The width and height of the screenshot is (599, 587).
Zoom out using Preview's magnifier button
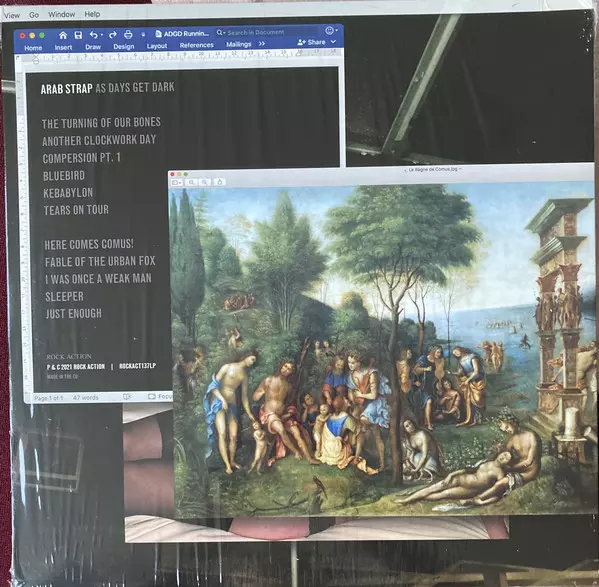pyautogui.click(x=192, y=183)
